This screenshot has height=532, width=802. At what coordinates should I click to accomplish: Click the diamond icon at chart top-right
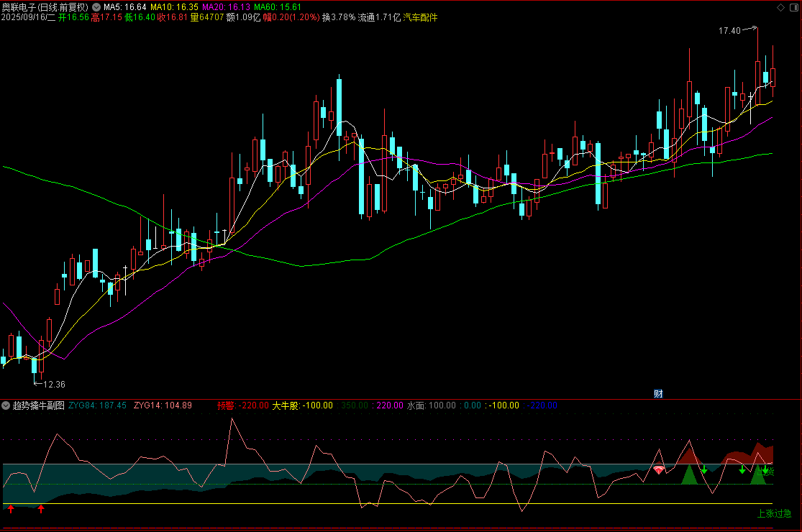click(780, 7)
